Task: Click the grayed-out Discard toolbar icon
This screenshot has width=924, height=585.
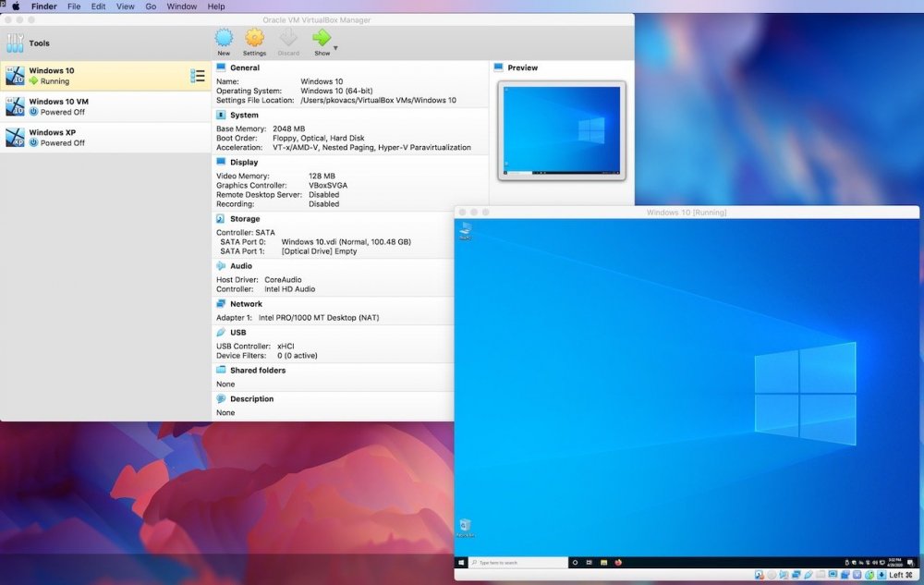Action: pyautogui.click(x=288, y=38)
